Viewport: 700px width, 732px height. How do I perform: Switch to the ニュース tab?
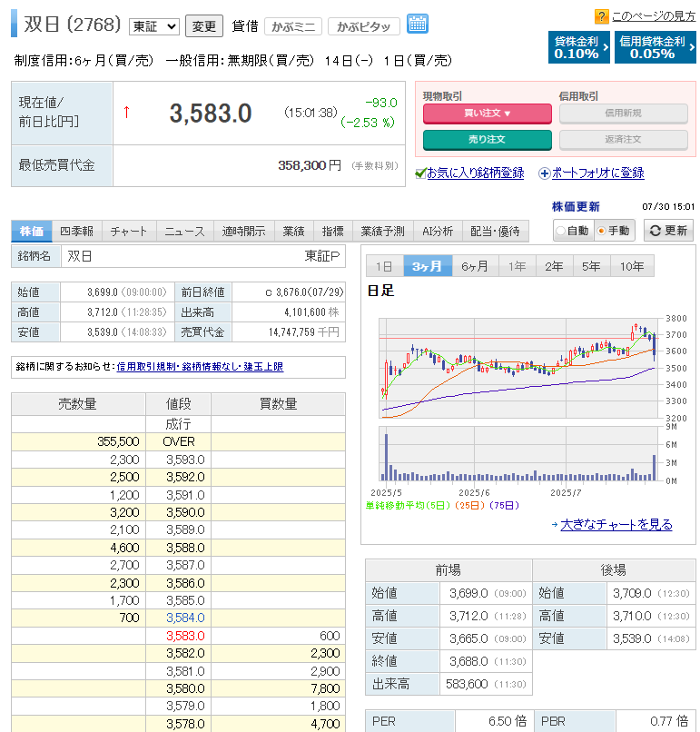point(185,231)
